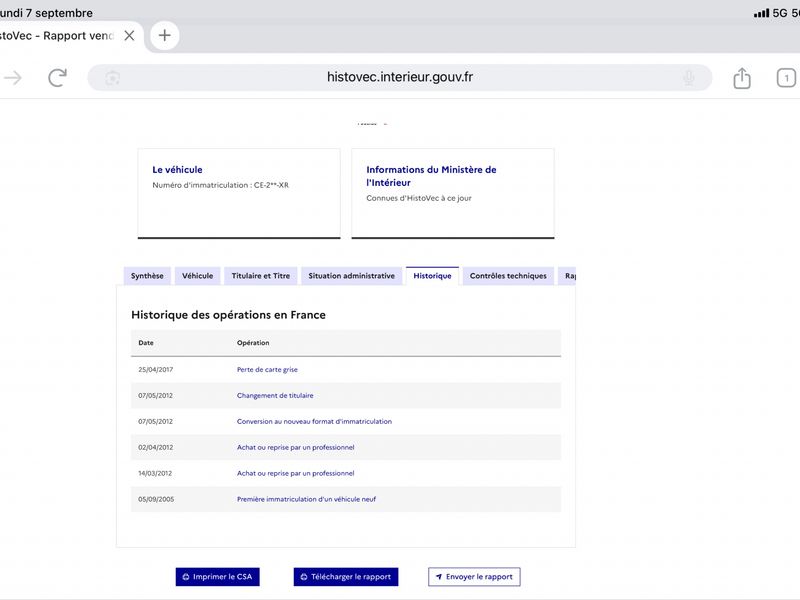Close the HistoVec browser tab

[x=130, y=35]
